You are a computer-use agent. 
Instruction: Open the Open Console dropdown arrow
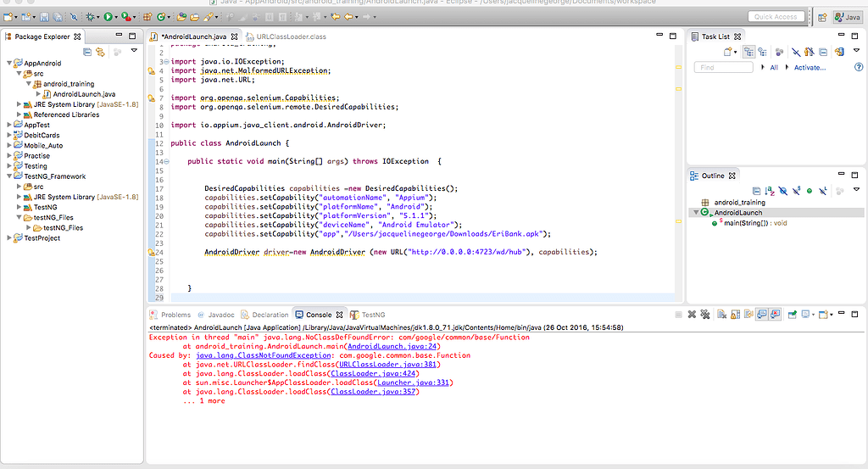point(831,315)
